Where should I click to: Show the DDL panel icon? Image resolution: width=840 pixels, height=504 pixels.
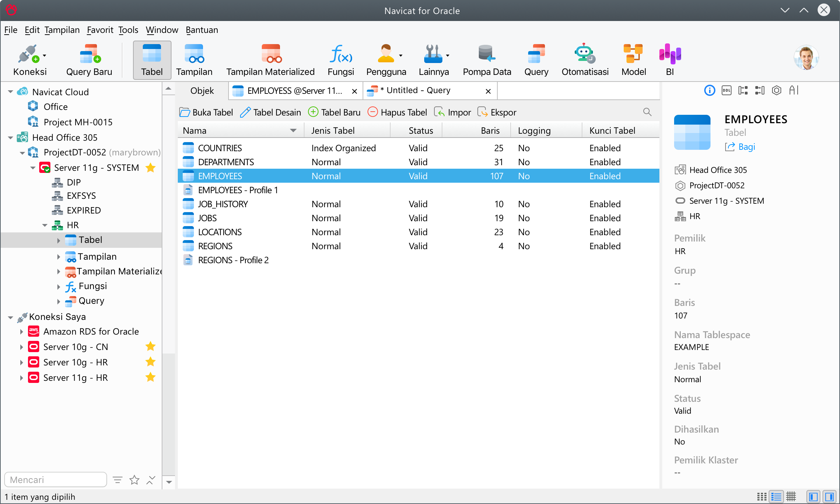pos(727,91)
